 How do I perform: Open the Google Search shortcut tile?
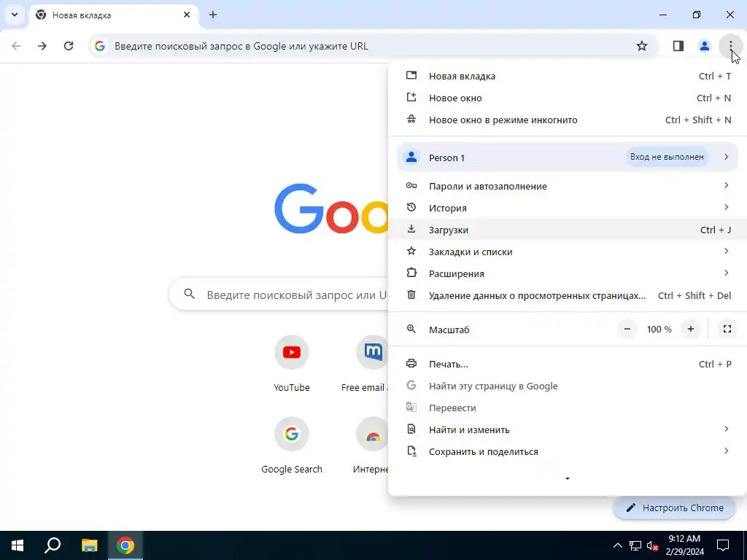[292, 446]
